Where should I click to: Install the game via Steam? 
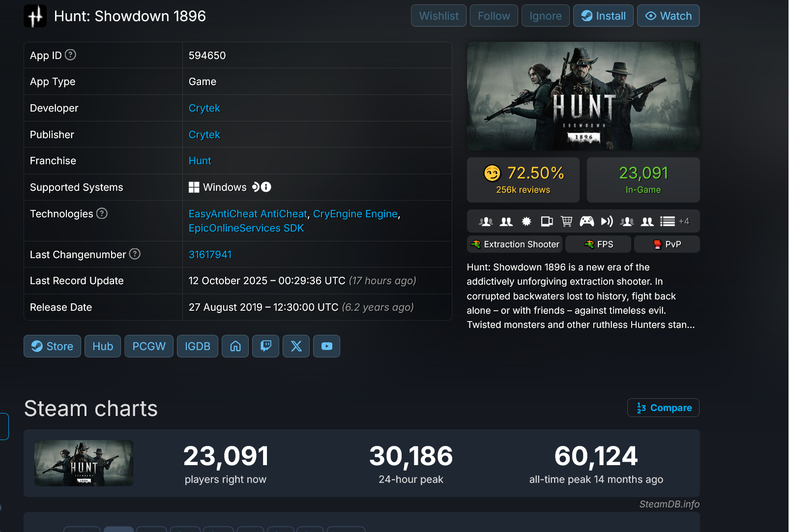click(x=603, y=16)
